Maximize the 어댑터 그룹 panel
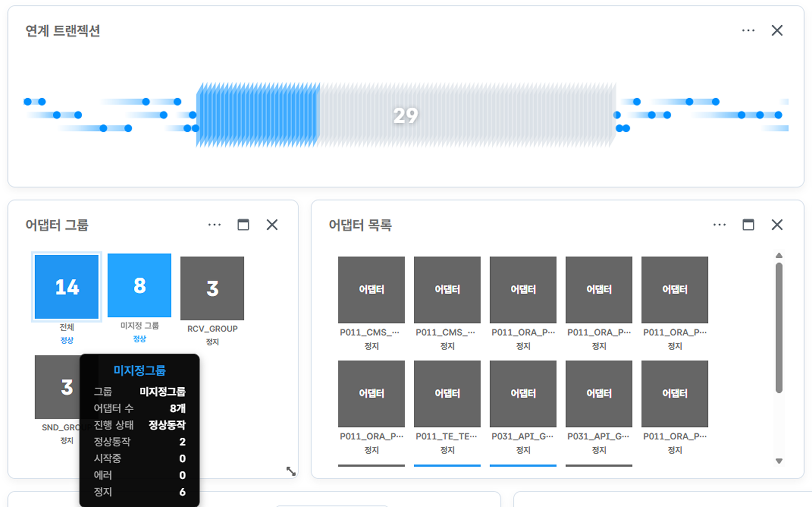This screenshot has width=812, height=507. [x=243, y=225]
